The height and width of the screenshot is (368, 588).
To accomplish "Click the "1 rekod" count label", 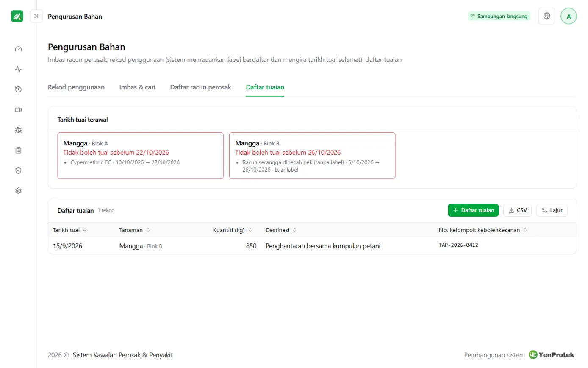I will pos(106,210).
